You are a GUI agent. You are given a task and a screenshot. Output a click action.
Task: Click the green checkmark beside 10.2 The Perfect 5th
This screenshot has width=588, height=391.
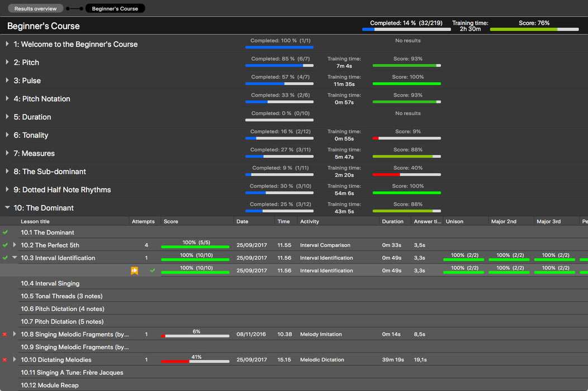pyautogui.click(x=5, y=245)
